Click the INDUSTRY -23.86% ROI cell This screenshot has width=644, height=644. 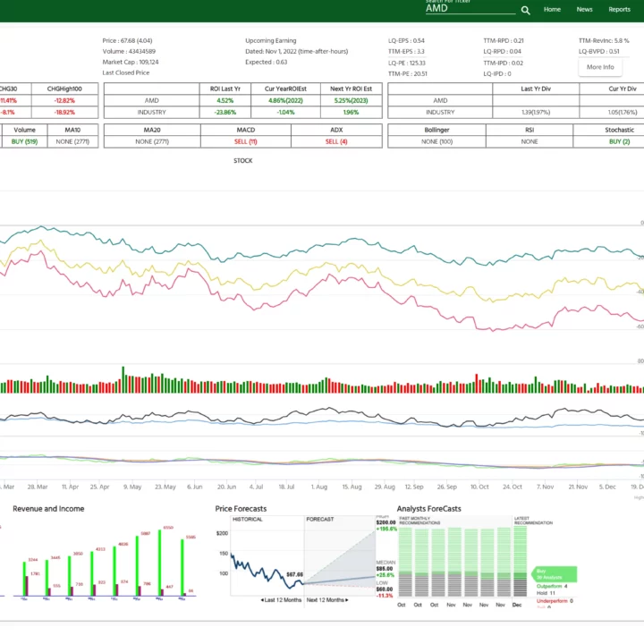pyautogui.click(x=225, y=112)
